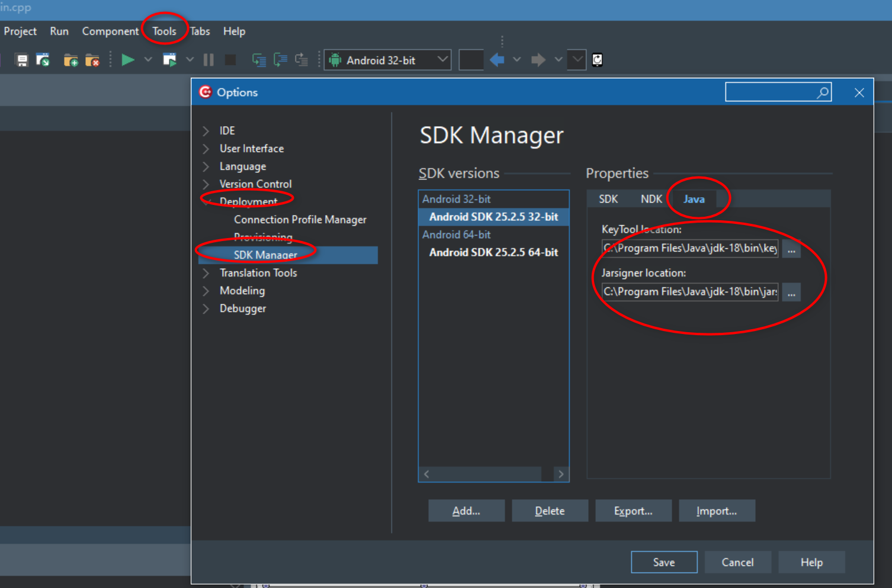Click the Stop debugging icon
Screen dimensions: 892x588
click(x=230, y=59)
